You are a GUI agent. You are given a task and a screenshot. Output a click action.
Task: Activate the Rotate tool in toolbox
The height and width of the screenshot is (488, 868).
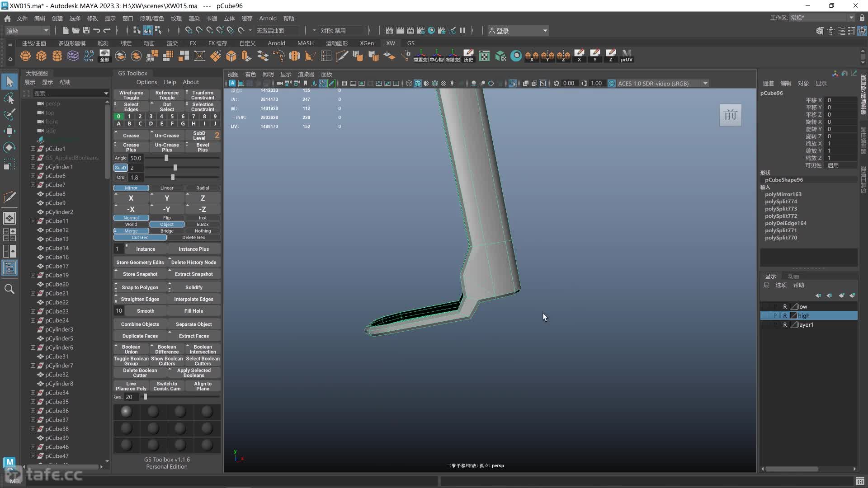[9, 147]
